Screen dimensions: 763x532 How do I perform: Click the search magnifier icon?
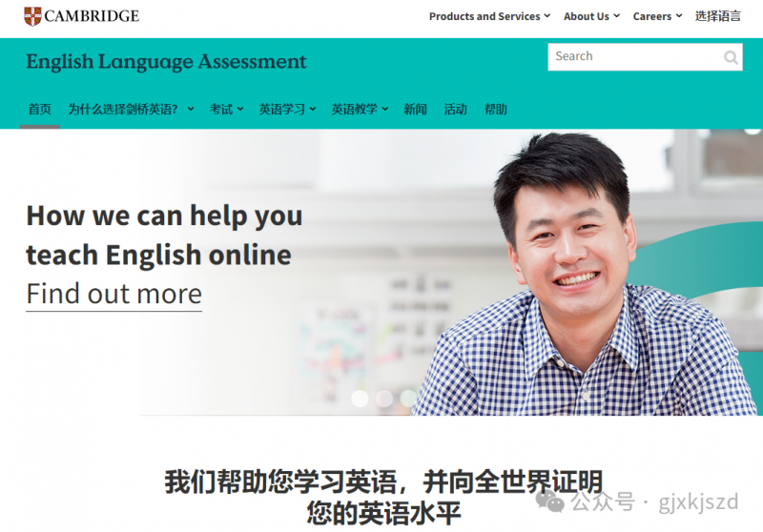coord(731,57)
